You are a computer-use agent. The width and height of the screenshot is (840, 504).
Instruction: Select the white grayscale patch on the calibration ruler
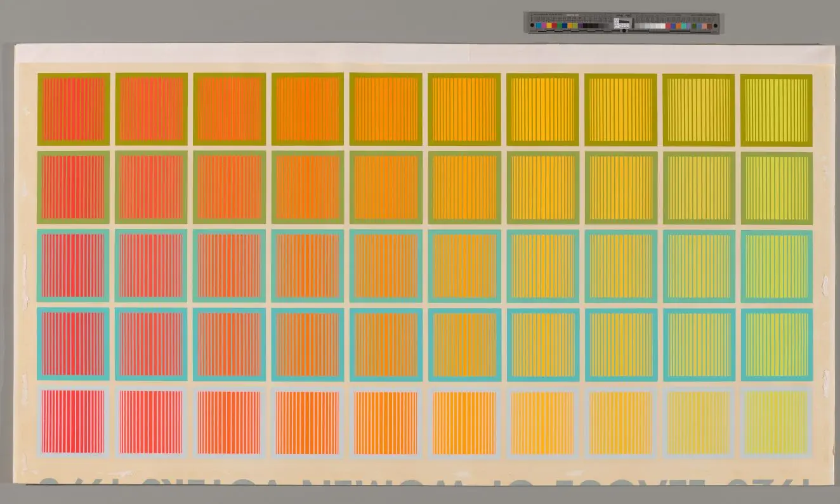coord(663,26)
